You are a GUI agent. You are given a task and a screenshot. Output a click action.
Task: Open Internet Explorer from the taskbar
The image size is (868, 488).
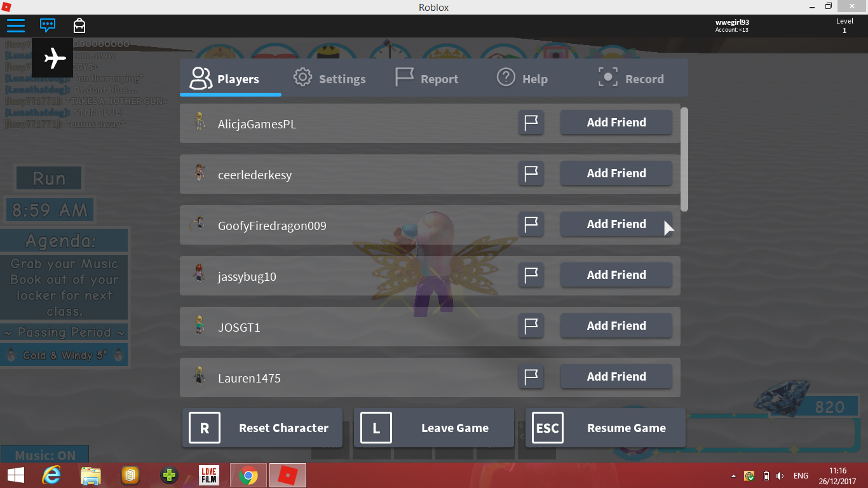tap(51, 475)
